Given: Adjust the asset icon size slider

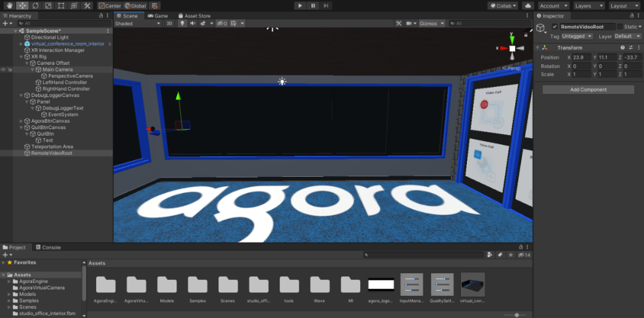Looking at the screenshot, I should click(516, 314).
